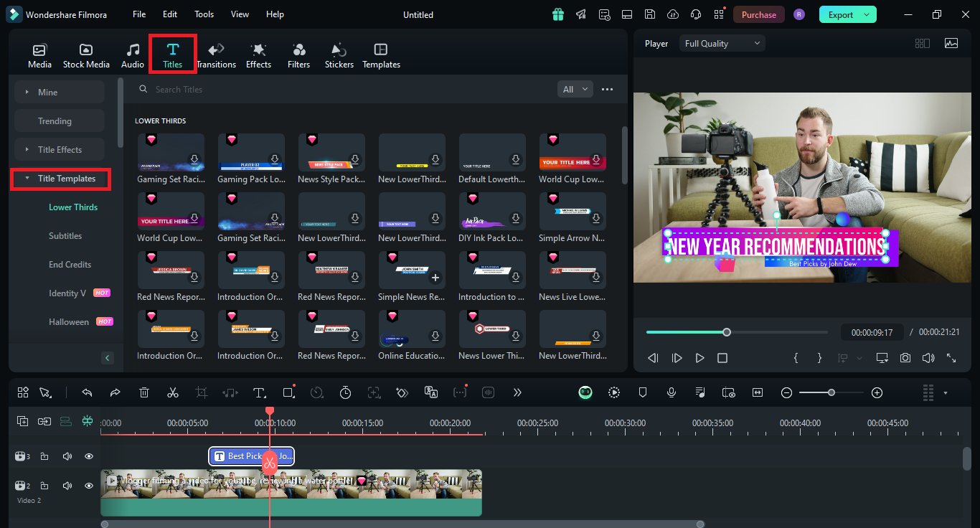Image resolution: width=980 pixels, height=528 pixels.
Task: Redo the action in timeline toolbar
Action: [x=115, y=392]
